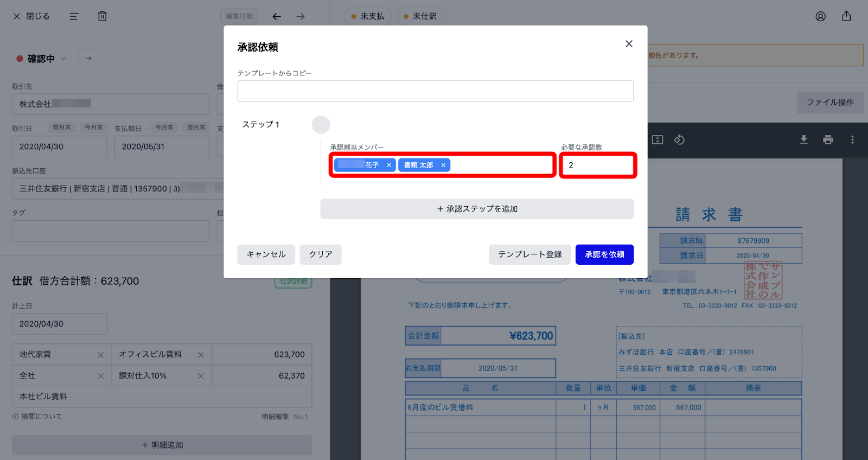Click the 623,700 journal amount cell

[x=262, y=355]
